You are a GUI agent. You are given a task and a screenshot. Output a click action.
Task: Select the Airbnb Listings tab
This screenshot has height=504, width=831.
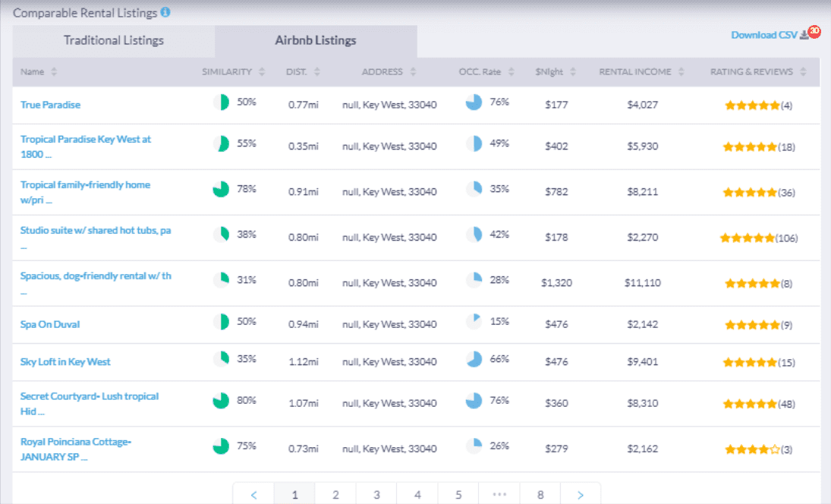315,41
